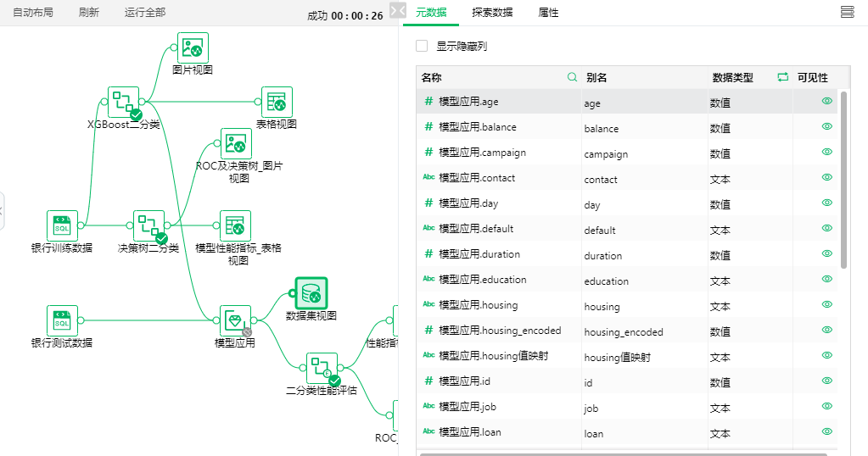Switch to the 元数据 tab
Screen dimensions: 868x456
point(431,12)
